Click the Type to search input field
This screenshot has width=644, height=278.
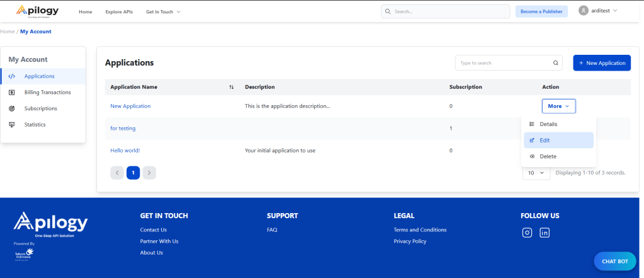coord(502,63)
